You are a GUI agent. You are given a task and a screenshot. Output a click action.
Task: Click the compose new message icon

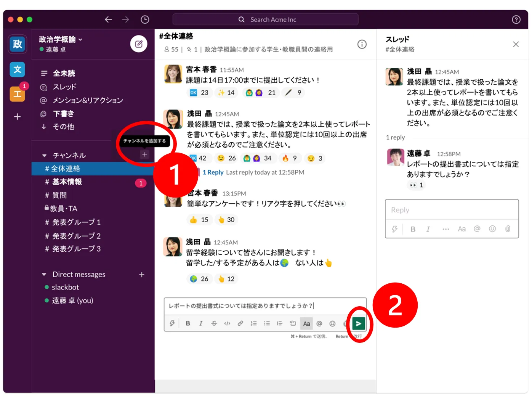pos(139,44)
